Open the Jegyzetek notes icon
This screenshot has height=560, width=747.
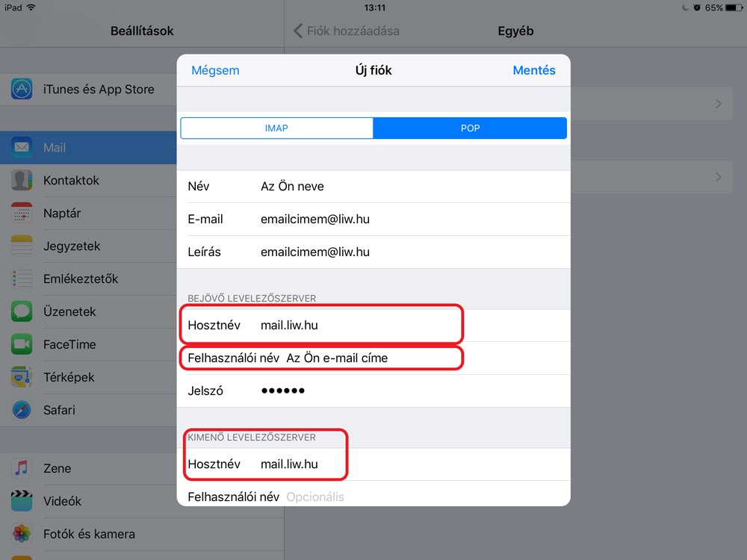22,246
